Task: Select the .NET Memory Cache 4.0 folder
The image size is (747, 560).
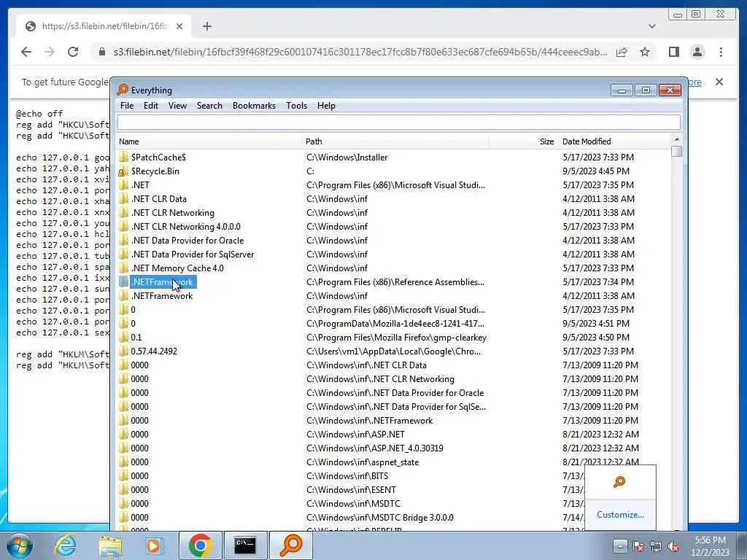Action: pyautogui.click(x=177, y=268)
